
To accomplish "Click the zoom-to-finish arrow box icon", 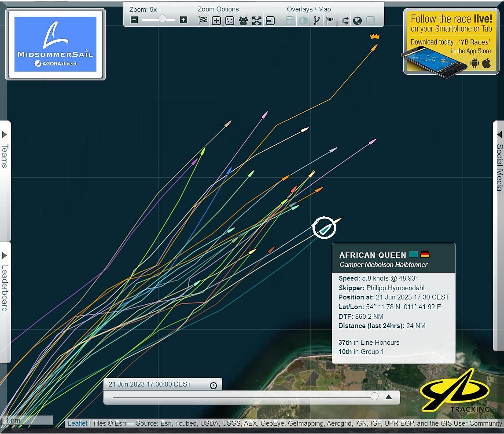I will point(270,20).
